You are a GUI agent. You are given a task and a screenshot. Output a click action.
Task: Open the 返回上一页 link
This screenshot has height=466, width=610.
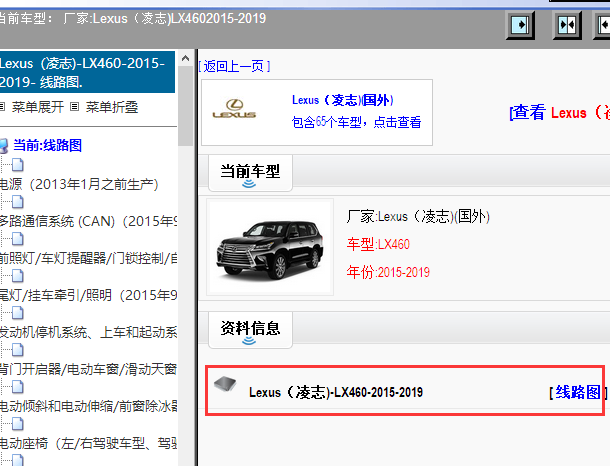pyautogui.click(x=234, y=66)
